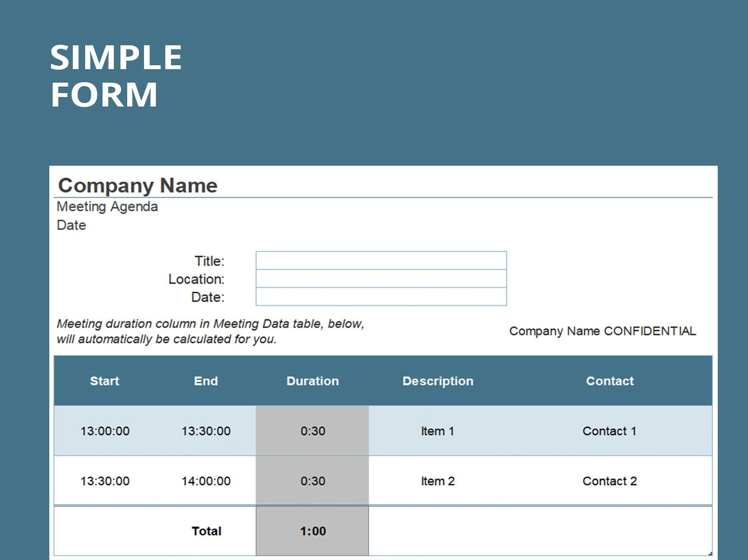Select the Duration column header
The width and height of the screenshot is (748, 560).
coord(312,381)
